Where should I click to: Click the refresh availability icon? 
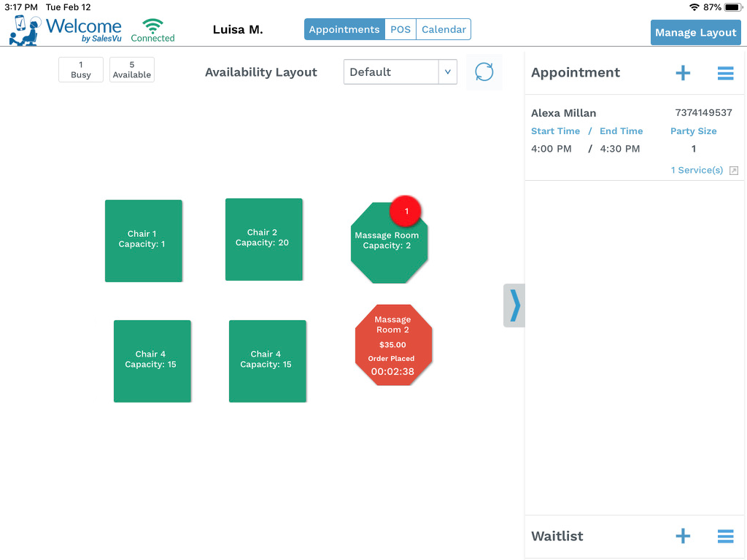click(x=484, y=71)
